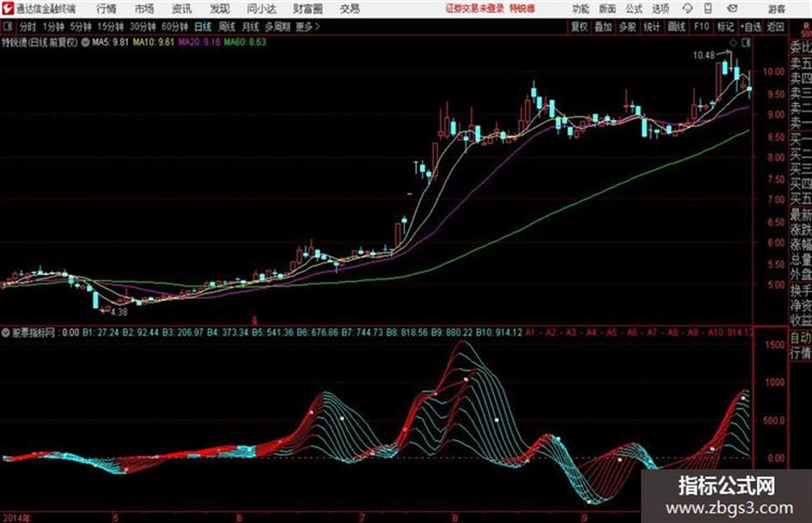The image size is (812, 523).
Task: Click the 通达信 application logo icon
Action: click(7, 9)
